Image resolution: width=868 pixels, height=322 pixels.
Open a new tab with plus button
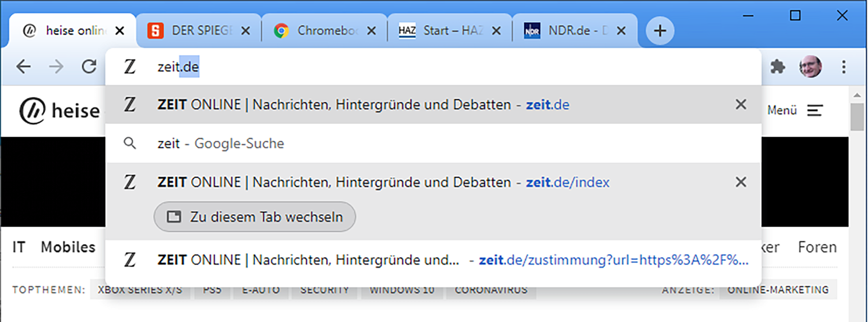click(x=660, y=31)
